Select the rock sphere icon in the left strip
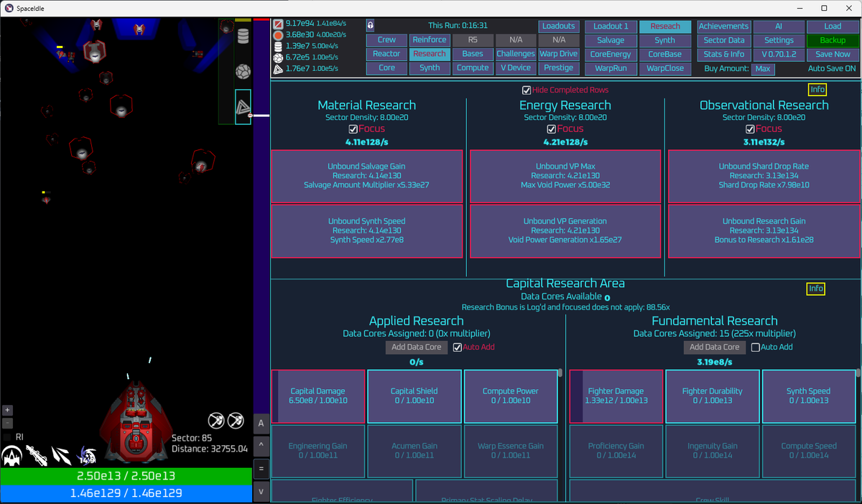The height and width of the screenshot is (504, 862). coord(243,72)
